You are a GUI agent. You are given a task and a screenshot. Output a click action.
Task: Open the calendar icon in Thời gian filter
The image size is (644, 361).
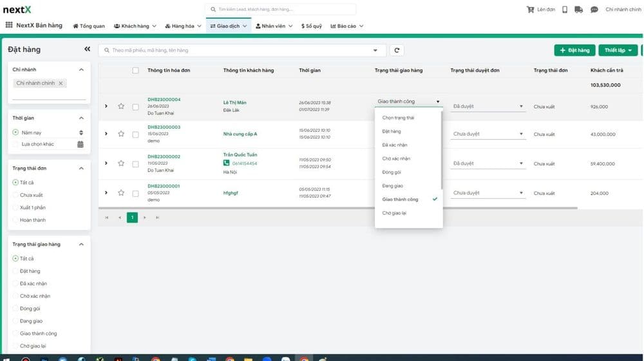pos(80,144)
